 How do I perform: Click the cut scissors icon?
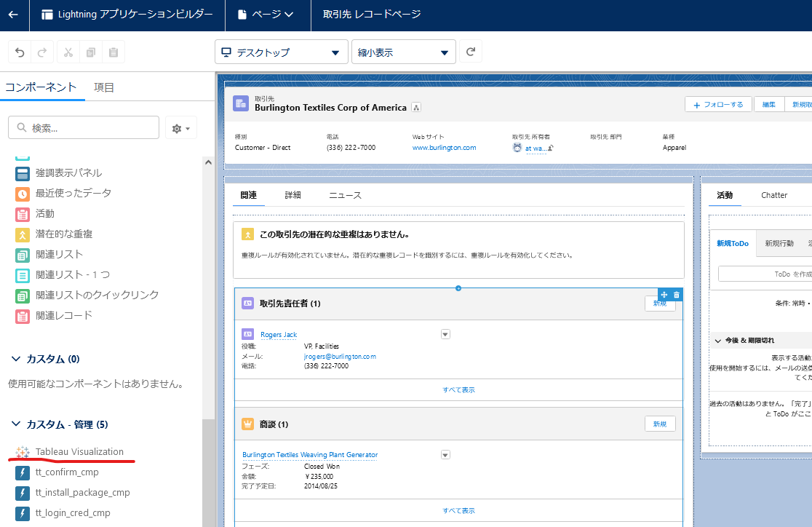click(68, 52)
